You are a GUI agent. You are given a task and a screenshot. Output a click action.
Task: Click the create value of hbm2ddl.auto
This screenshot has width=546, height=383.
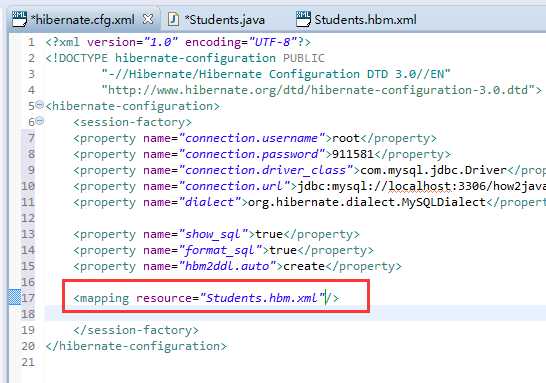click(304, 266)
